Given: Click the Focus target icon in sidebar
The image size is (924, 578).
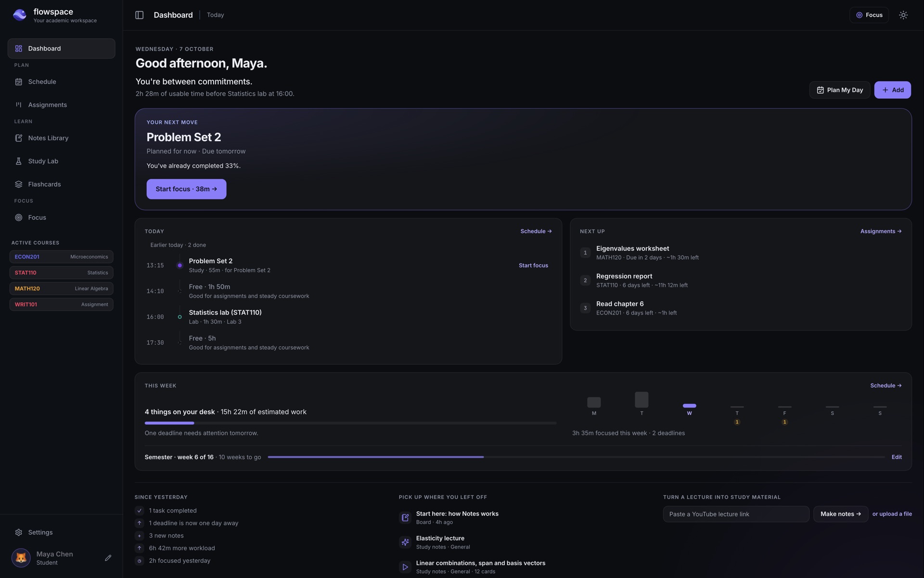Looking at the screenshot, I should 19,218.
